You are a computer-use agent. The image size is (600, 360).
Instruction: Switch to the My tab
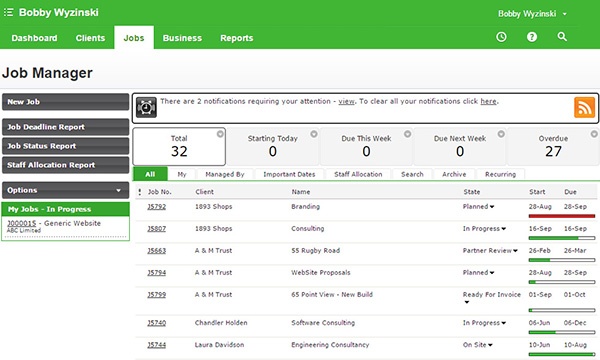coord(182,174)
